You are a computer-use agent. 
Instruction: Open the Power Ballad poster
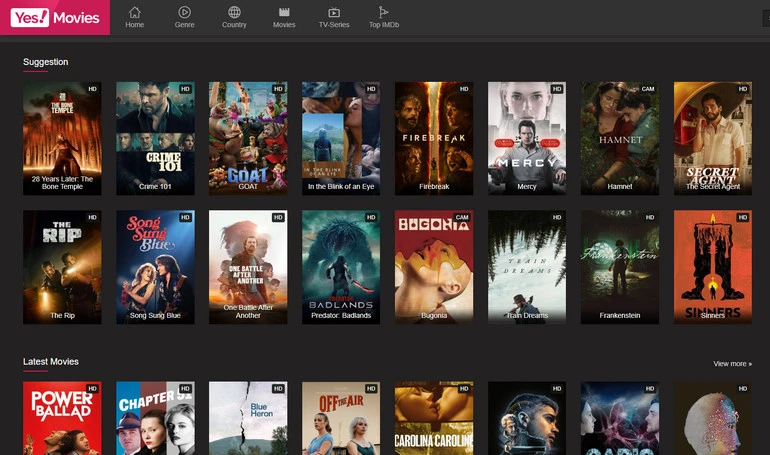[x=62, y=418]
